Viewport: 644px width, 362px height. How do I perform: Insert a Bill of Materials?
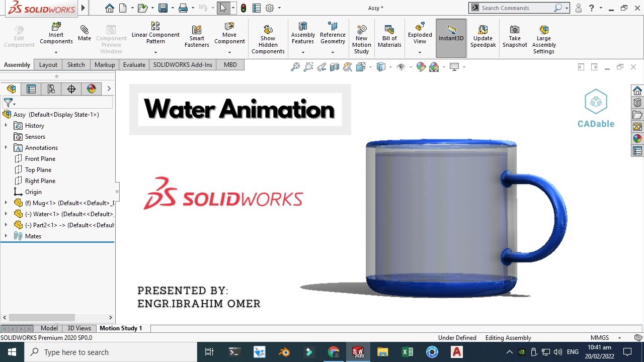click(x=389, y=36)
